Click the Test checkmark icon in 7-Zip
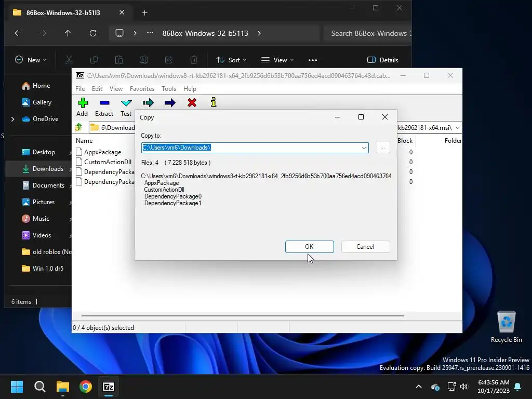 (126, 103)
